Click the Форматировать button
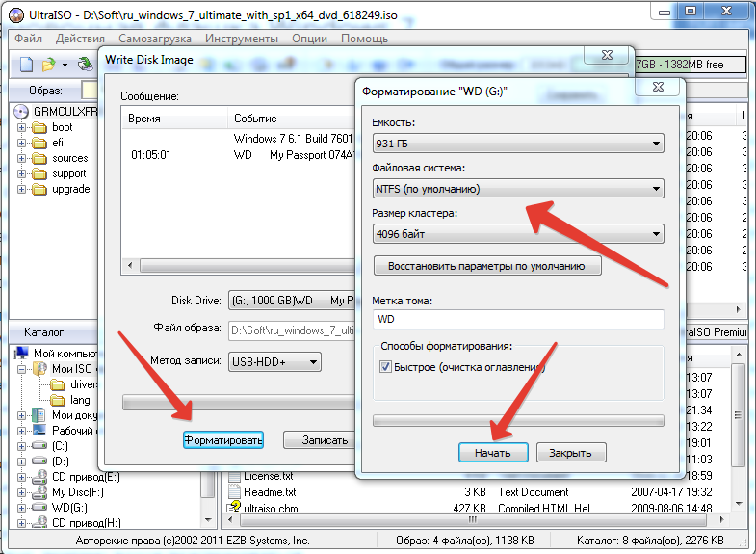The height and width of the screenshot is (554, 756). point(223,439)
